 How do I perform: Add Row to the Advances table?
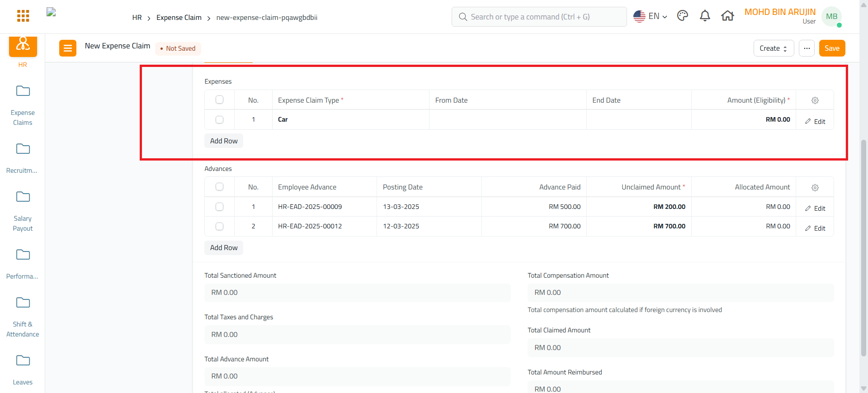[224, 248]
